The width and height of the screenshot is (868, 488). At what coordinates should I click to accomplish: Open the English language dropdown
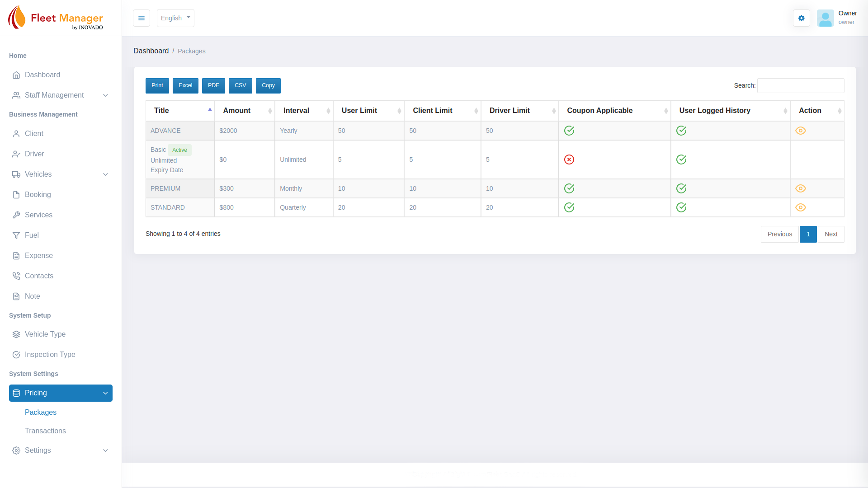coord(175,18)
